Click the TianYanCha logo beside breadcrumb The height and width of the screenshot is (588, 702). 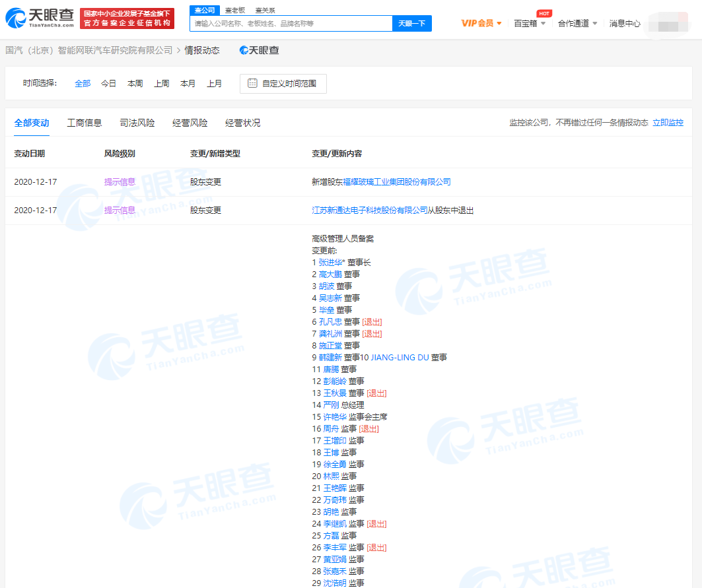260,50
